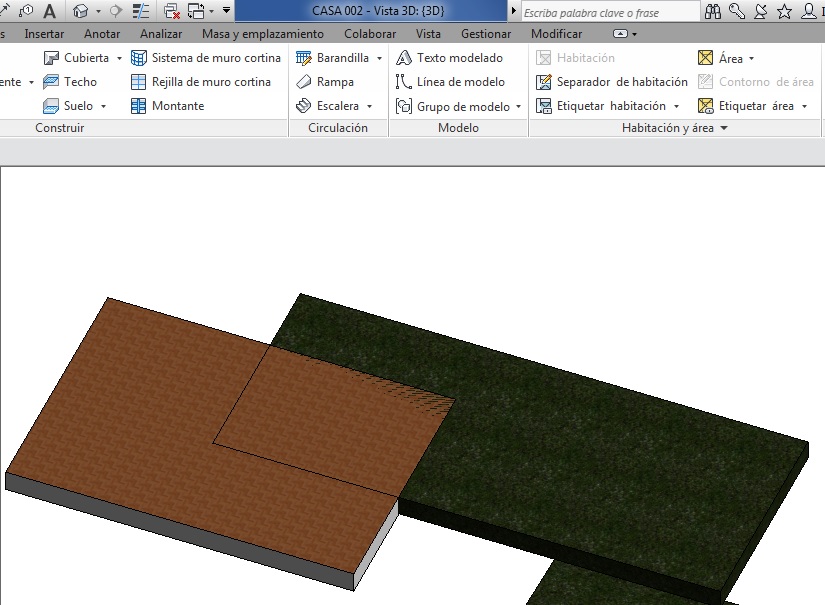Toggle the thin lines icon in quick access toolbar
This screenshot has width=825, height=605.
pos(142,12)
